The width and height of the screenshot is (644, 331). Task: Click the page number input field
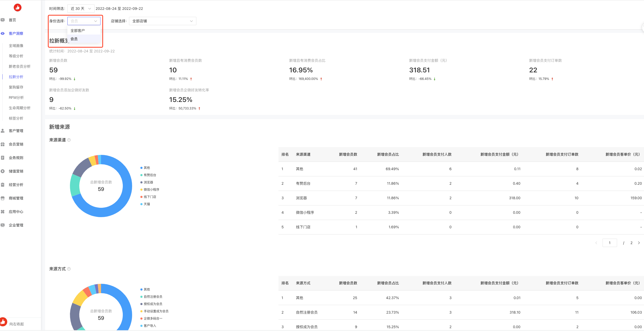click(610, 243)
